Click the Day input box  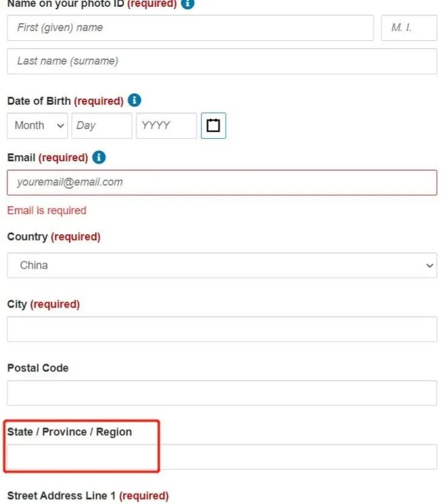[x=102, y=125]
